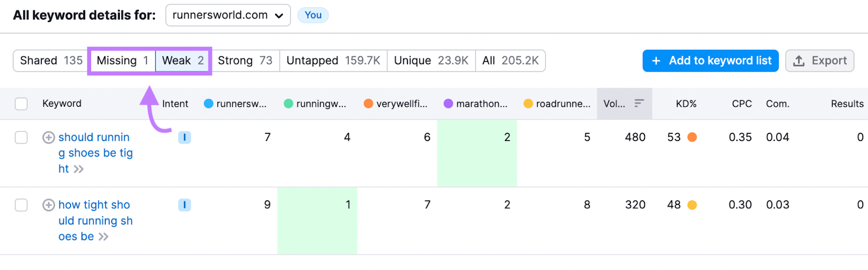Click the volume value 320

(635, 205)
